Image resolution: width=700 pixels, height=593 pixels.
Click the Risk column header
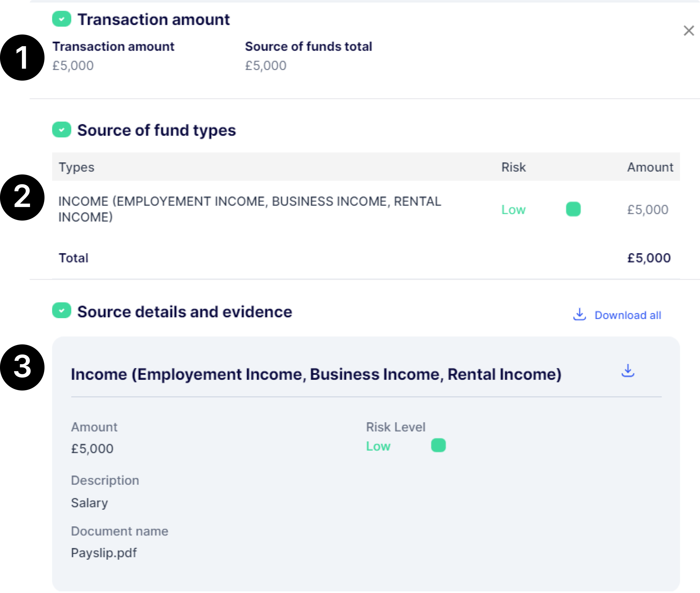[513, 167]
